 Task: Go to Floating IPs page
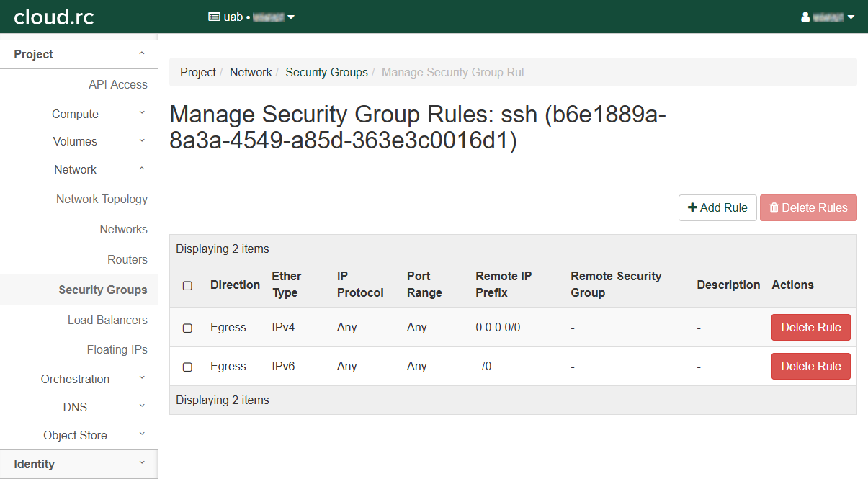point(117,349)
